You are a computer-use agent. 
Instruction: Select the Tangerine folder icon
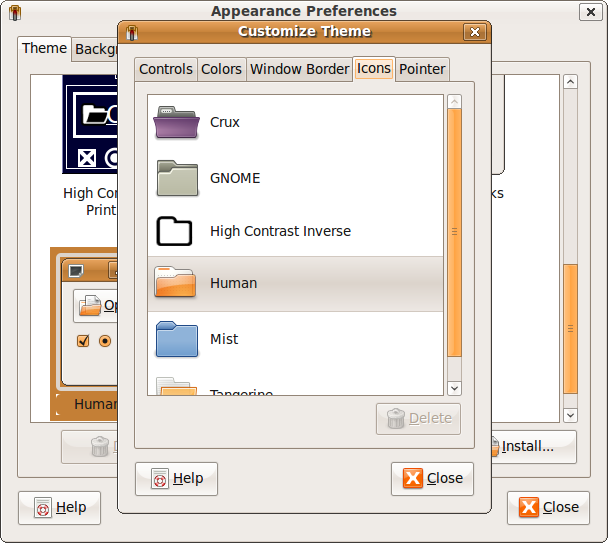176,387
